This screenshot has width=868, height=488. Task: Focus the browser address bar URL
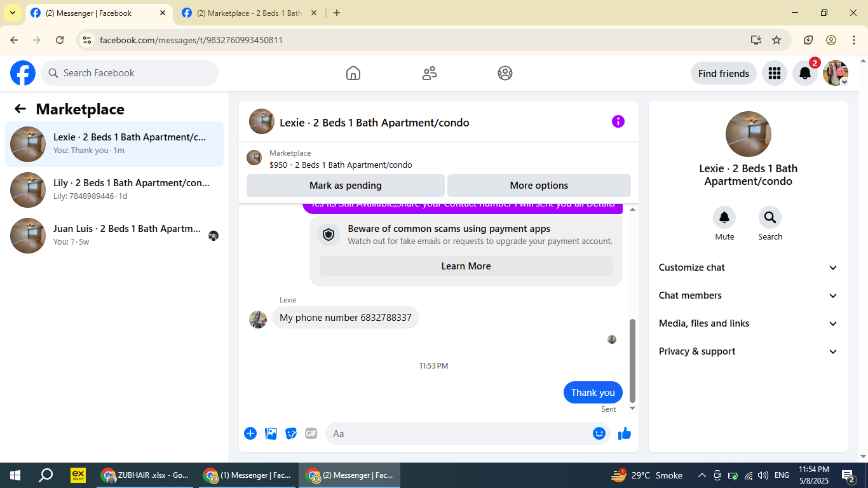click(x=191, y=40)
